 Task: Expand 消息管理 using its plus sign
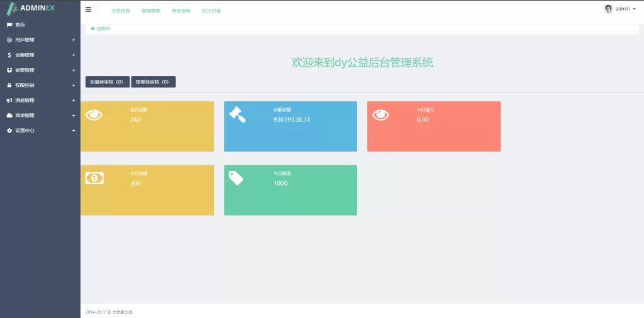[x=74, y=101]
